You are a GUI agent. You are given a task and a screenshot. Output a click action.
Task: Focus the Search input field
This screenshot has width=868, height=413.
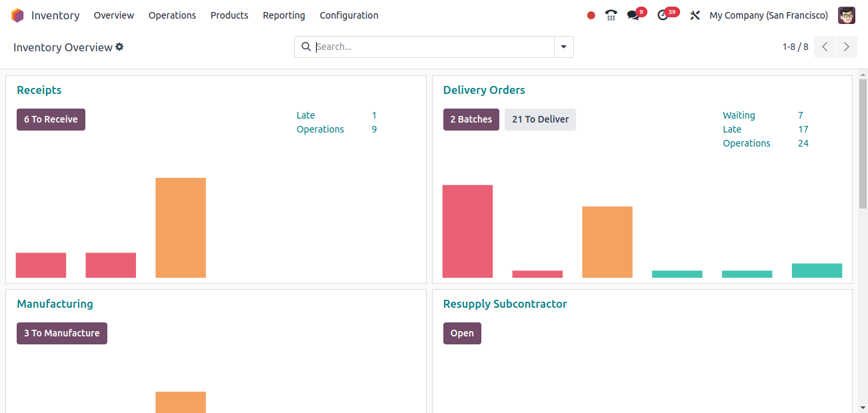click(x=433, y=47)
